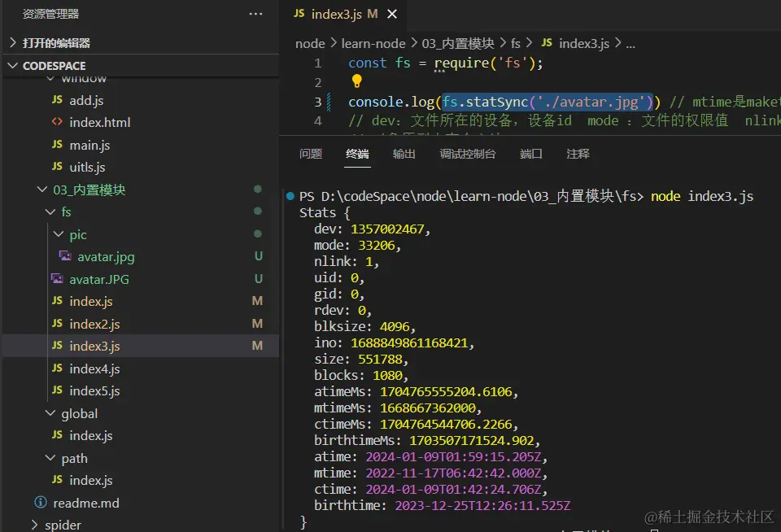Expand the 打开的编辑器 section
This screenshot has width=781, height=532.
[x=12, y=42]
